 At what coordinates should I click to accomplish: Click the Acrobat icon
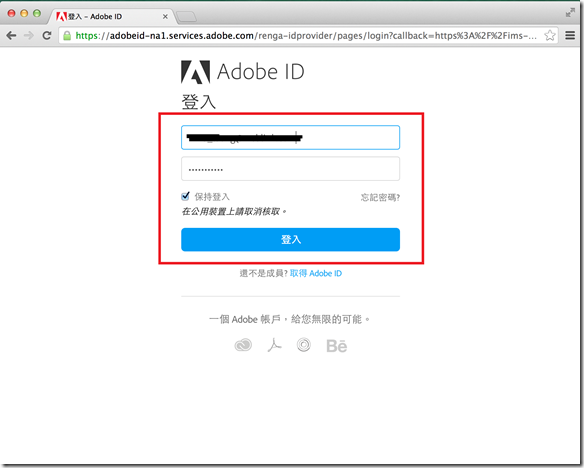pos(274,345)
